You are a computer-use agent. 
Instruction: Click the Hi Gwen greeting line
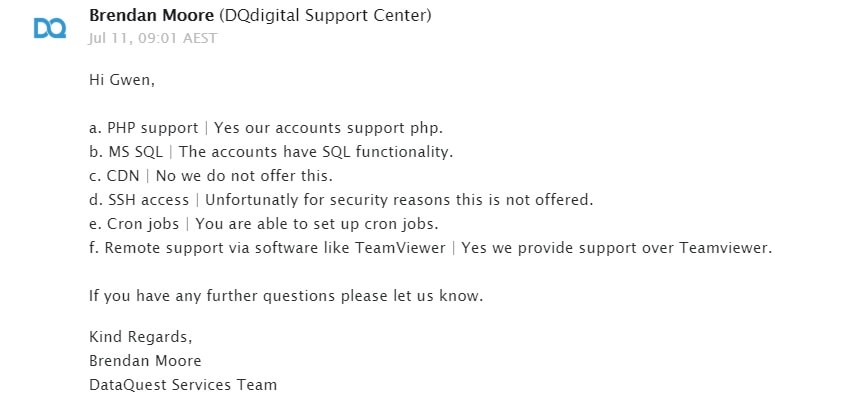(122, 81)
